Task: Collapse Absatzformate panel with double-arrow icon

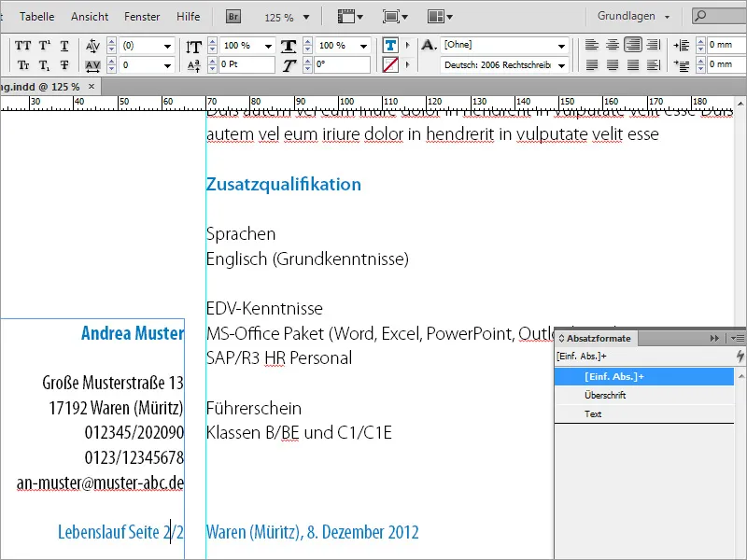Action: [x=714, y=338]
